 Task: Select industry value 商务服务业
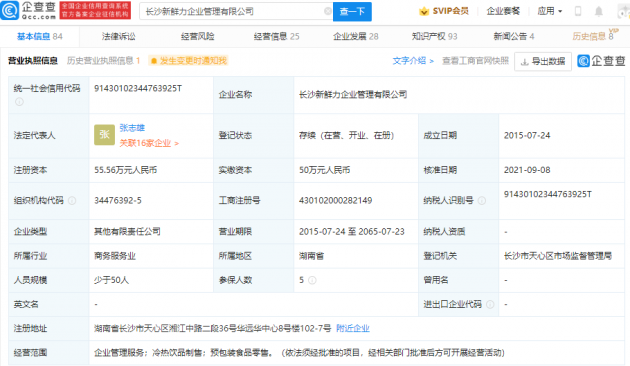(x=115, y=256)
